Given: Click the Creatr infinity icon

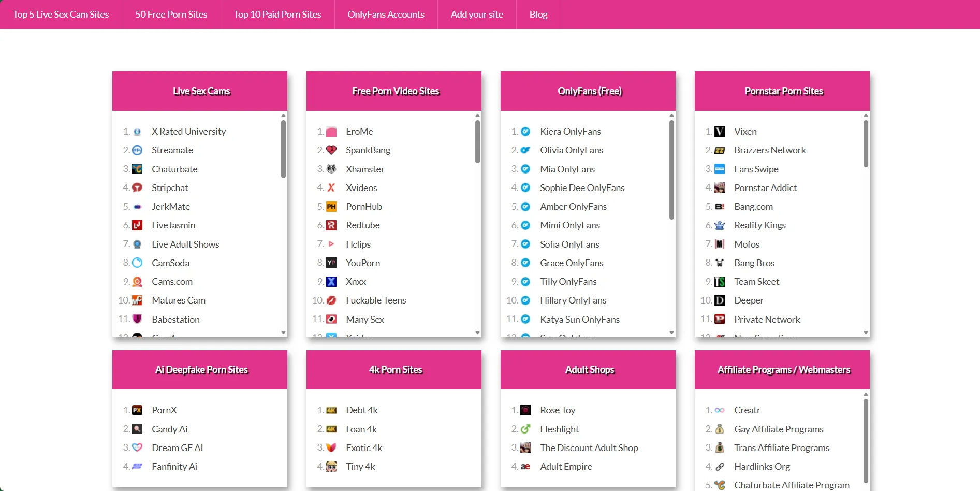Looking at the screenshot, I should click(x=720, y=410).
